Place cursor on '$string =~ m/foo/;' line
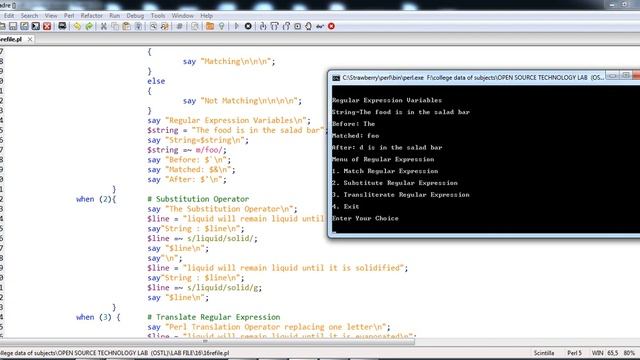 187,150
